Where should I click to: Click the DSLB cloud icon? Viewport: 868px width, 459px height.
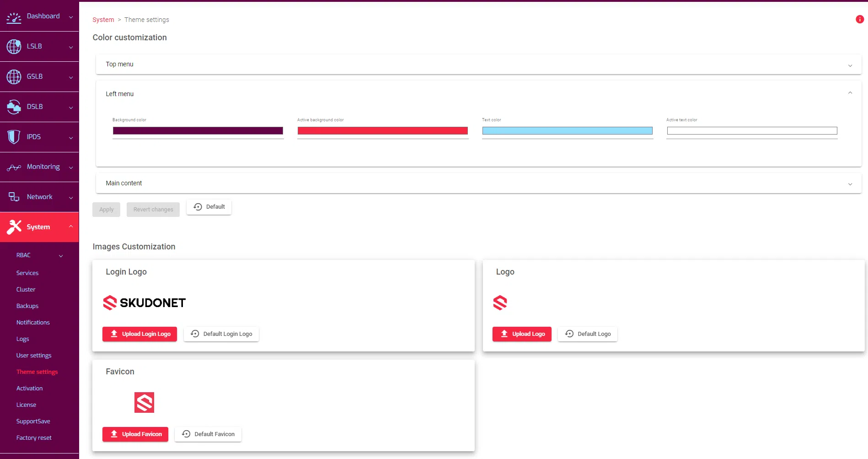14,107
